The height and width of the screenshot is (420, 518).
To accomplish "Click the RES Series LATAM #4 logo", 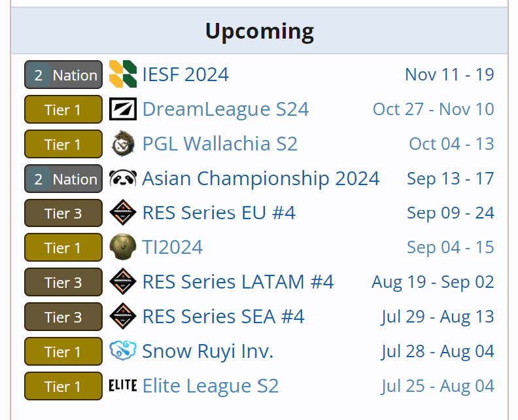I will pos(123,283).
